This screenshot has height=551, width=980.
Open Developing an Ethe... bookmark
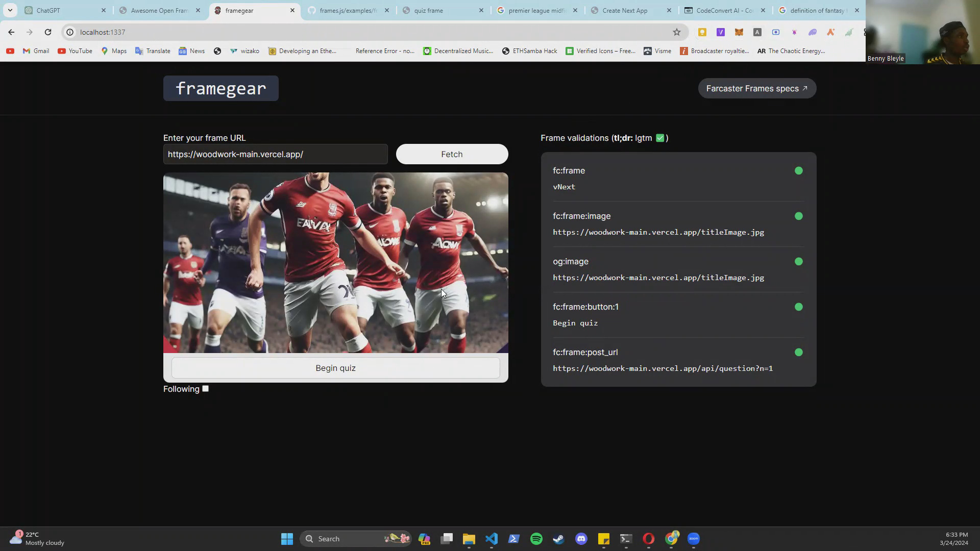coord(302,51)
